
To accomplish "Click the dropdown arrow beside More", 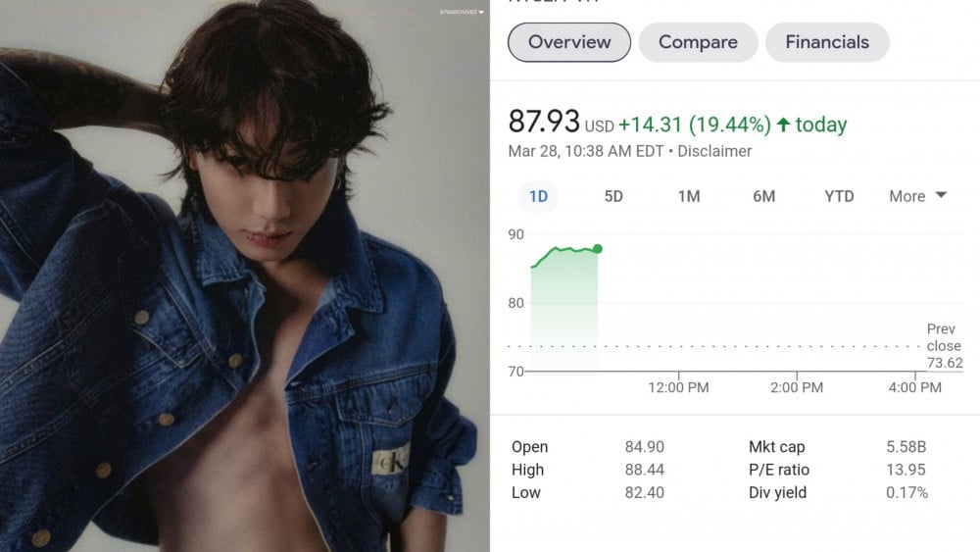I will coord(941,195).
